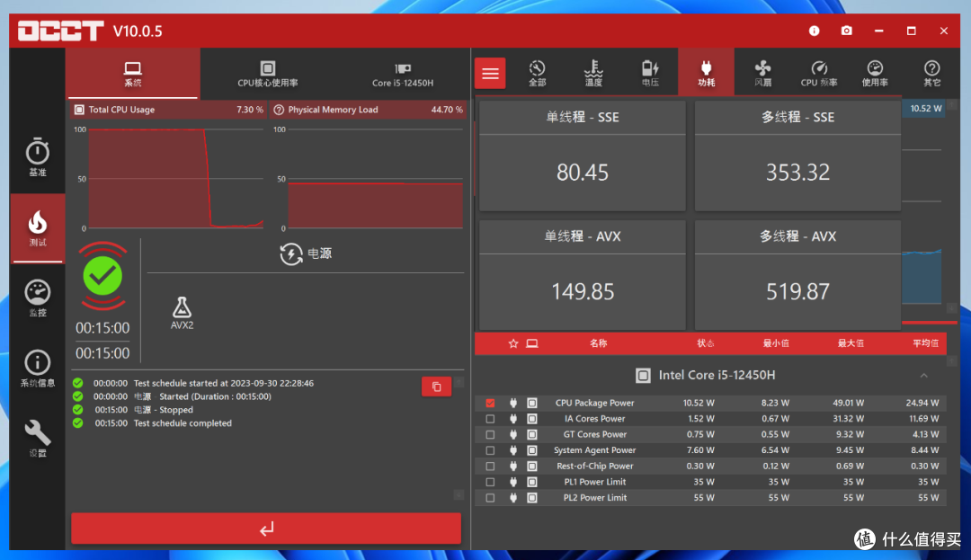Image resolution: width=971 pixels, height=560 pixels.
Task: Click the camera screenshot icon in title bar
Action: tap(847, 31)
